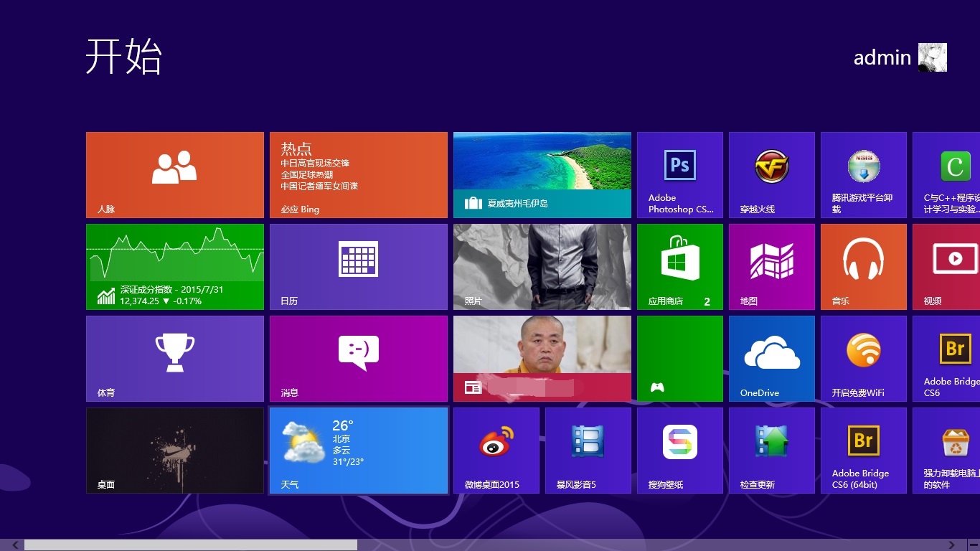Start Adobe Bridge CS6 (64bit)
The height and width of the screenshot is (551, 980).
pyautogui.click(x=863, y=450)
